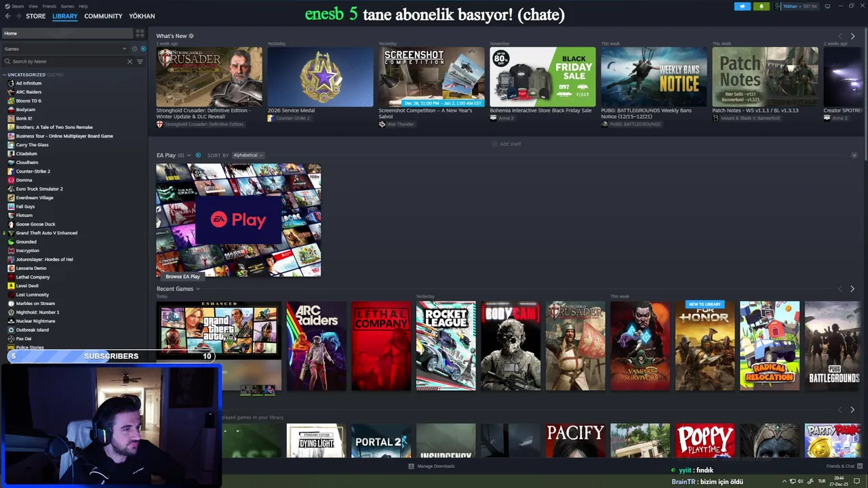The width and height of the screenshot is (868, 488).
Task: Open the YÖKHAN profile tab
Action: 142,16
